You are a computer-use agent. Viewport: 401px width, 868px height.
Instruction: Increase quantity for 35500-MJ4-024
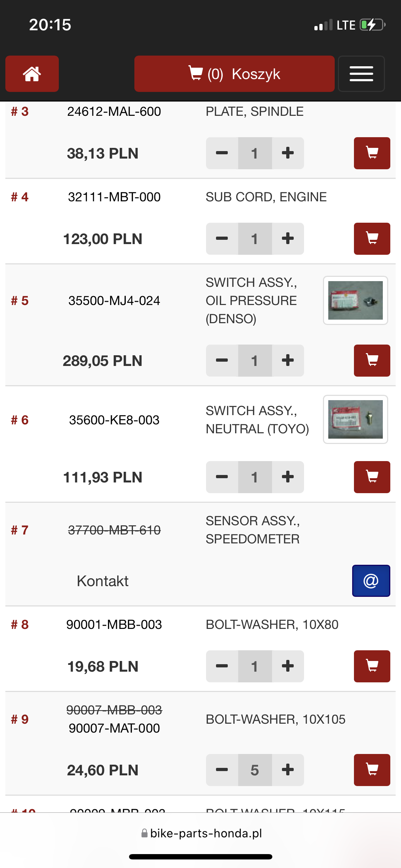coord(288,361)
